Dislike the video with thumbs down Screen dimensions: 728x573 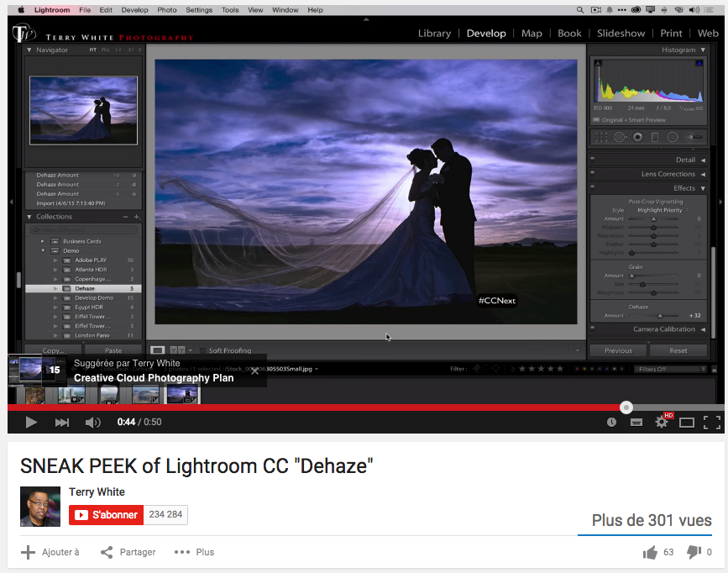pos(694,552)
